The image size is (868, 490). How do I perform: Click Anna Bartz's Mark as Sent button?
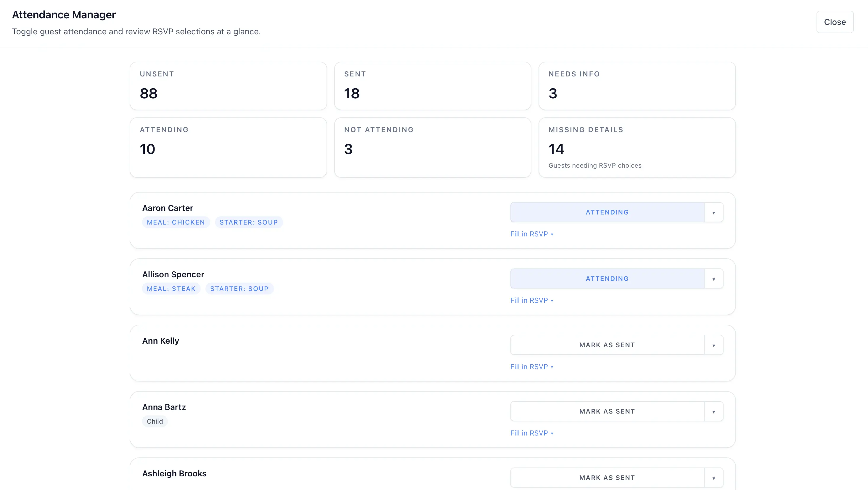click(x=607, y=411)
